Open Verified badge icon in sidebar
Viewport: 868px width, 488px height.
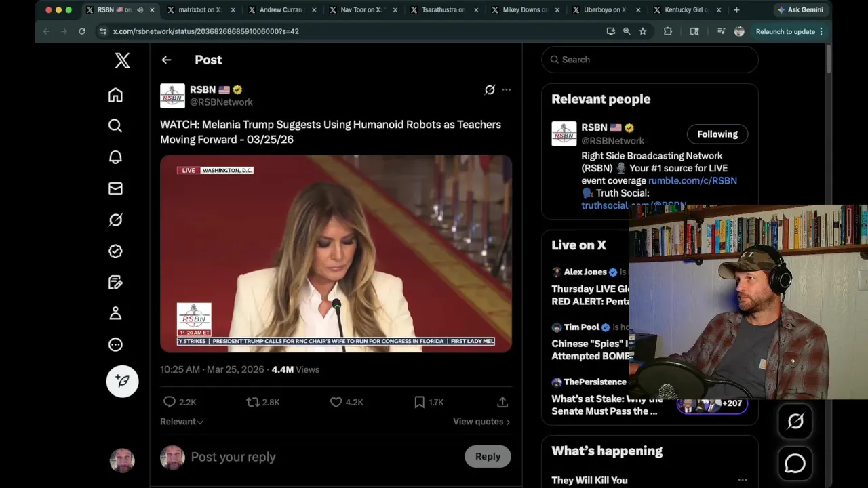(115, 251)
